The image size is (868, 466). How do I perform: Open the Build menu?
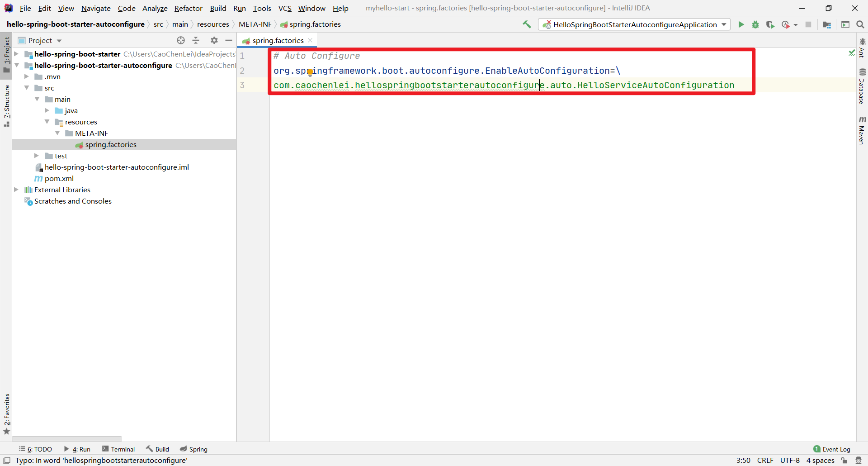[218, 8]
